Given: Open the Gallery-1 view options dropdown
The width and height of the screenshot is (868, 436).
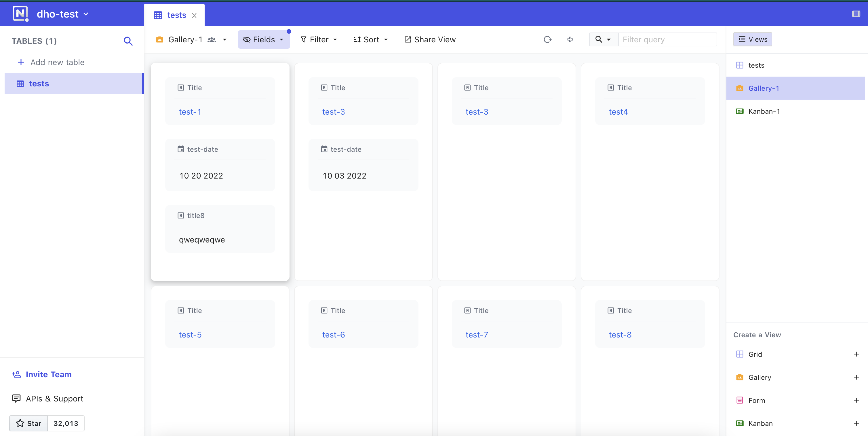Looking at the screenshot, I should [225, 39].
